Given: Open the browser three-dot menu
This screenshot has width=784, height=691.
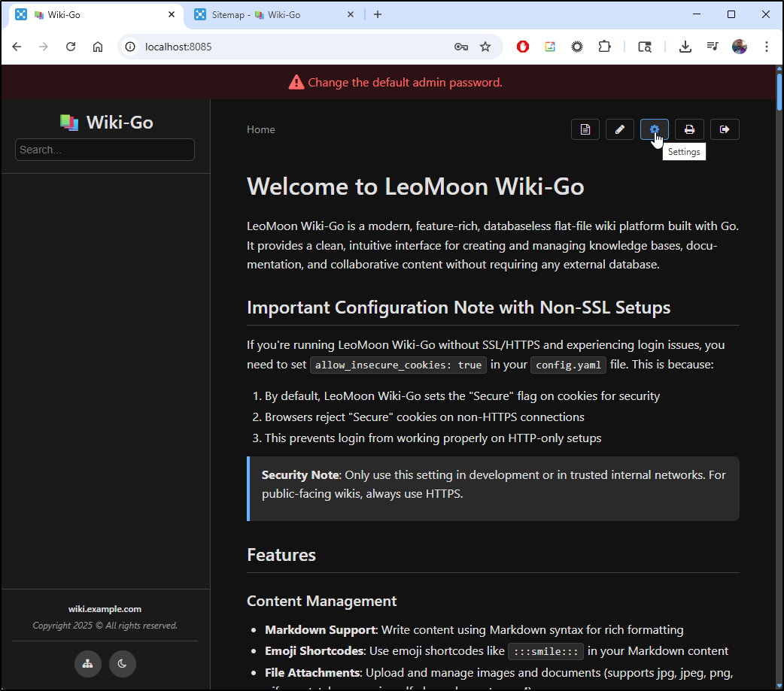Looking at the screenshot, I should click(x=767, y=47).
